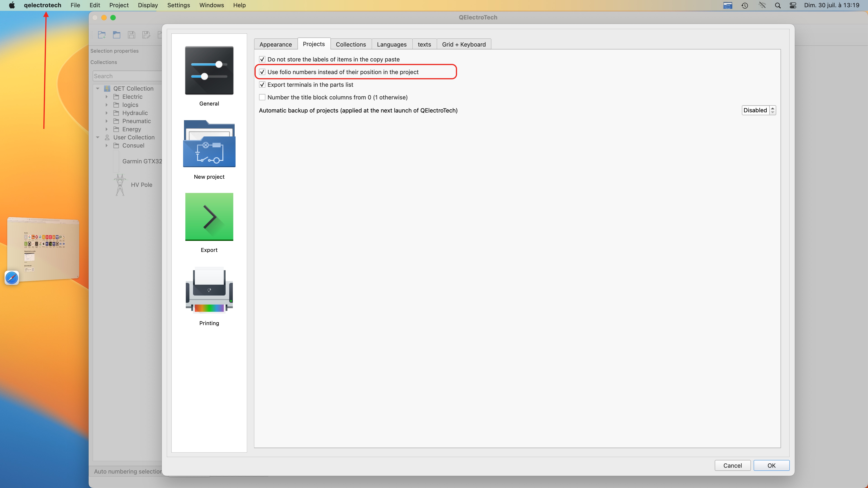Expand the Electric collection folder
This screenshot has height=488, width=868.
coord(106,97)
